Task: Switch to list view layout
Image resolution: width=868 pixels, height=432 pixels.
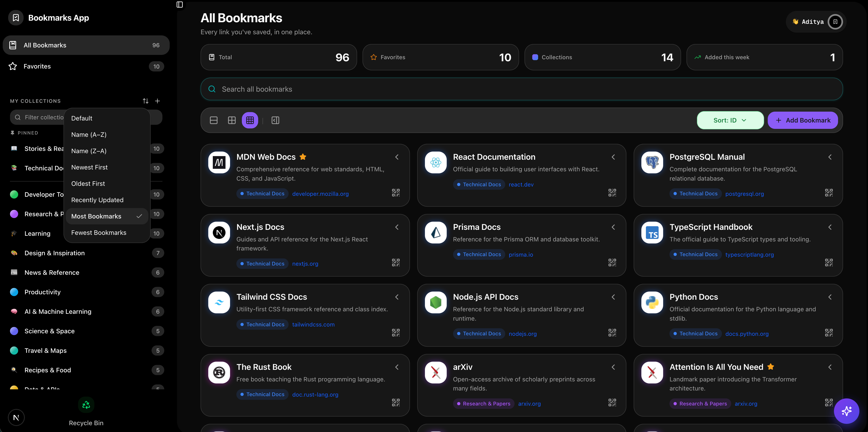Action: (214, 120)
